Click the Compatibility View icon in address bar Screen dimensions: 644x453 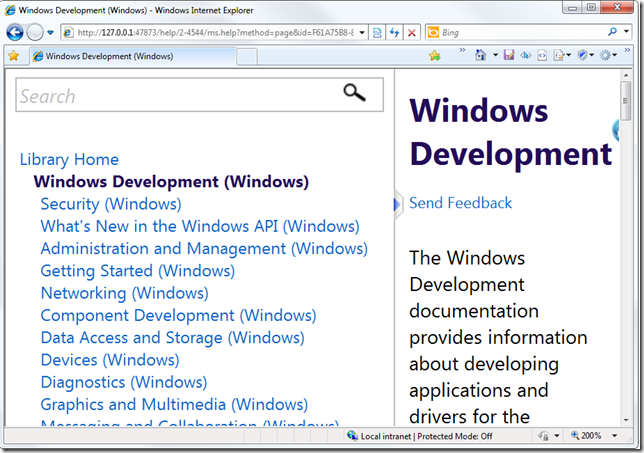(x=376, y=32)
